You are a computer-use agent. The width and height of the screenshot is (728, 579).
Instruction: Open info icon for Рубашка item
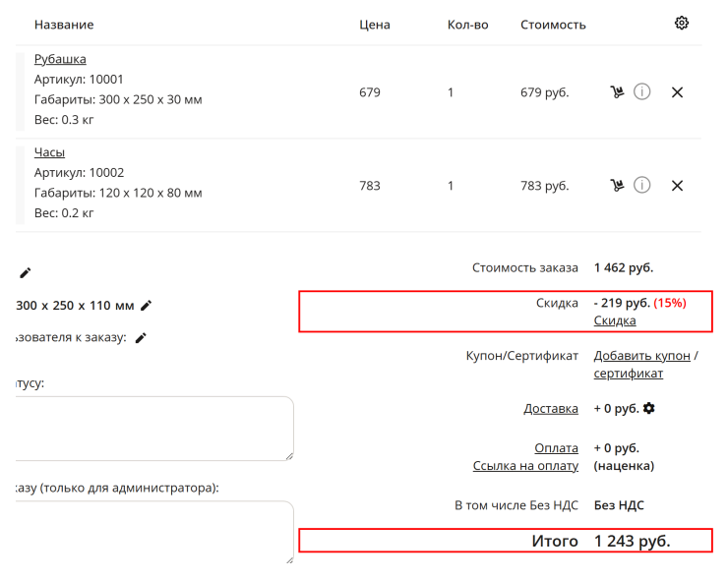click(x=642, y=91)
